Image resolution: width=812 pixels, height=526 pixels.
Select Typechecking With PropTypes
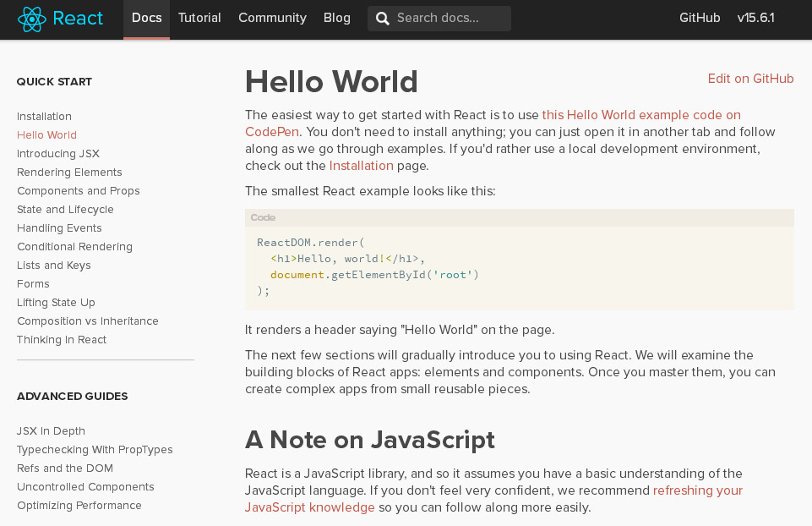[94, 450]
